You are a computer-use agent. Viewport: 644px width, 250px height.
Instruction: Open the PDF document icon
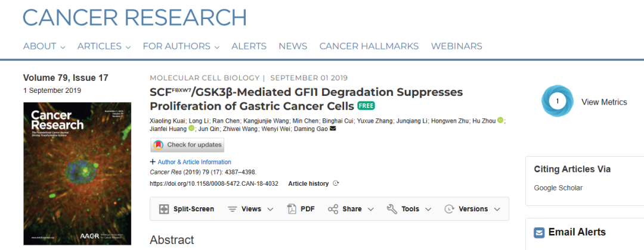point(291,209)
